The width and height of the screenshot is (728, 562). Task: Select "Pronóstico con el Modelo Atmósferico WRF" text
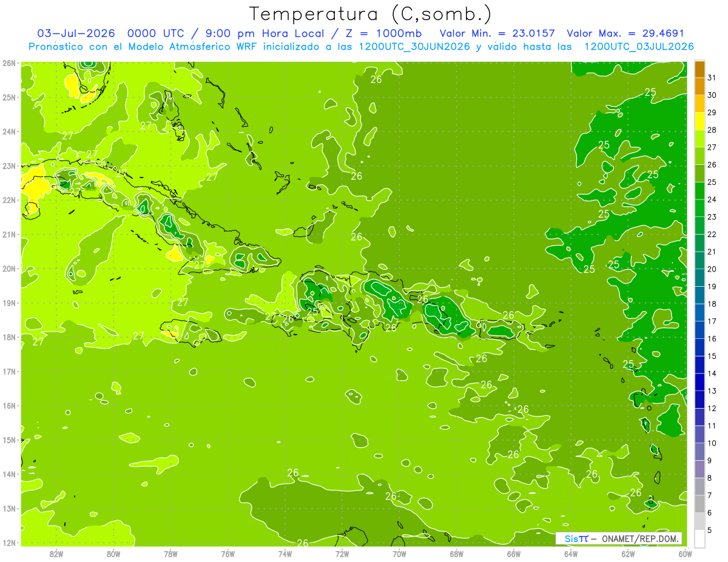point(144,47)
